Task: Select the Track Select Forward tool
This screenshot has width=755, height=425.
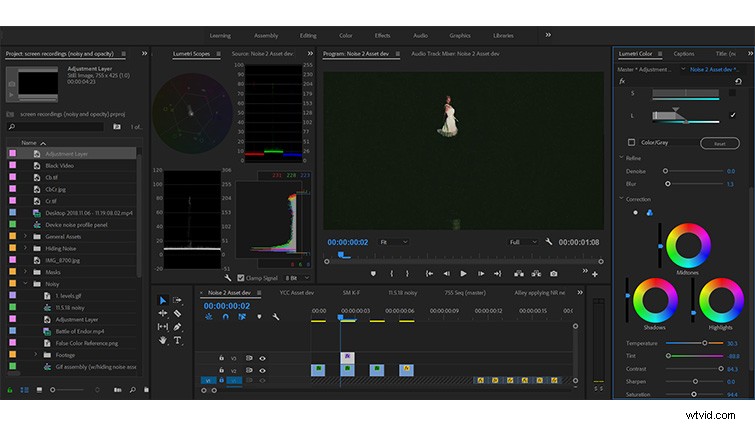Action: 177,300
